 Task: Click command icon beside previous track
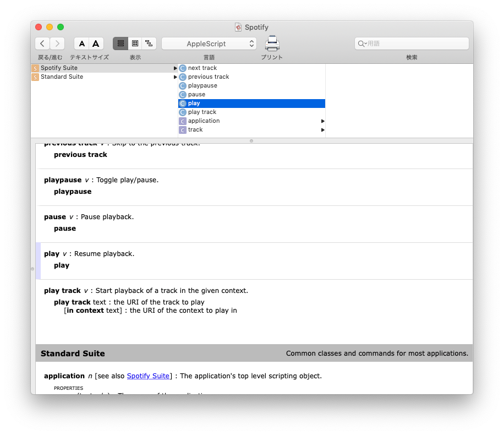click(x=183, y=77)
